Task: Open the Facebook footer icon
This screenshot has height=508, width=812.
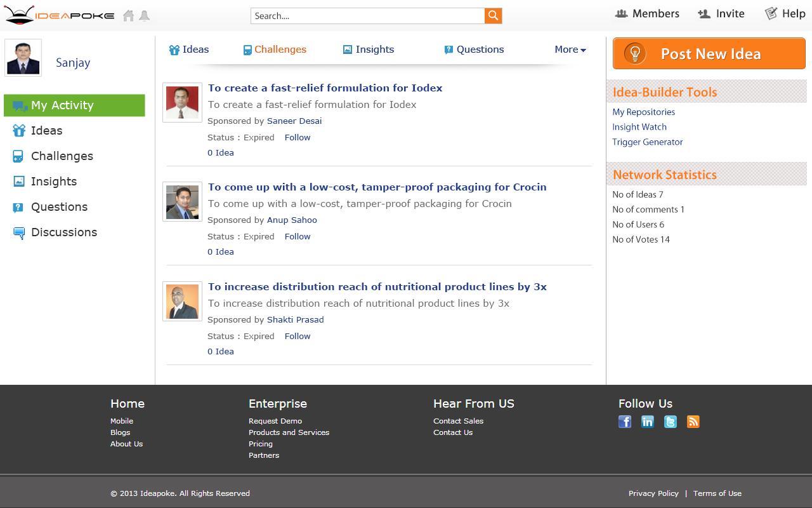Action: click(625, 422)
